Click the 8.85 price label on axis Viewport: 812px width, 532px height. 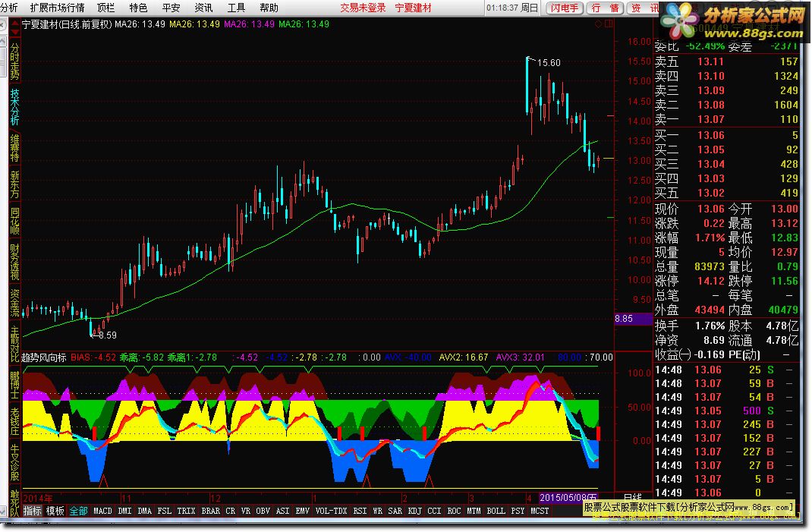pyautogui.click(x=633, y=319)
